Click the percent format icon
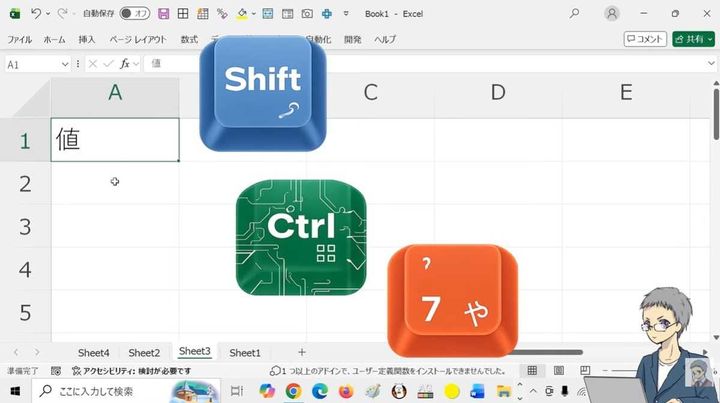The image size is (720, 403). [x=222, y=14]
